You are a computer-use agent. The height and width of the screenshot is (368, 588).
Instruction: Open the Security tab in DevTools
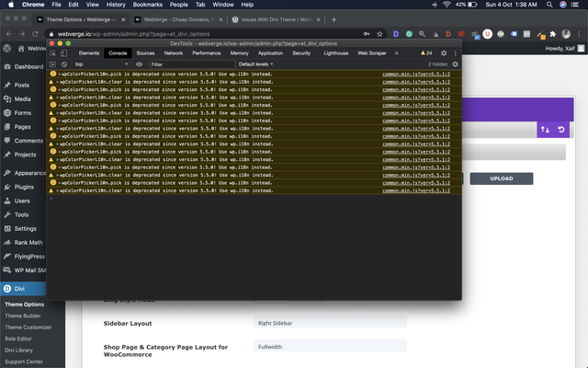point(301,53)
